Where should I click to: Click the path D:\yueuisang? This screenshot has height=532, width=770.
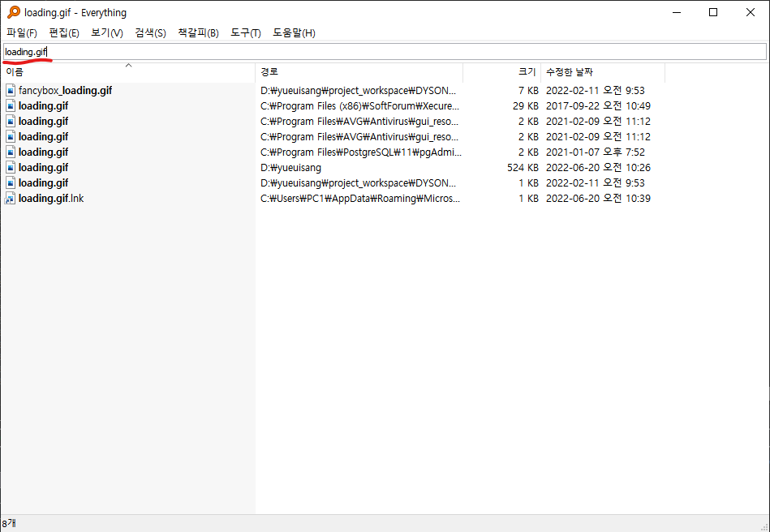[x=290, y=167]
